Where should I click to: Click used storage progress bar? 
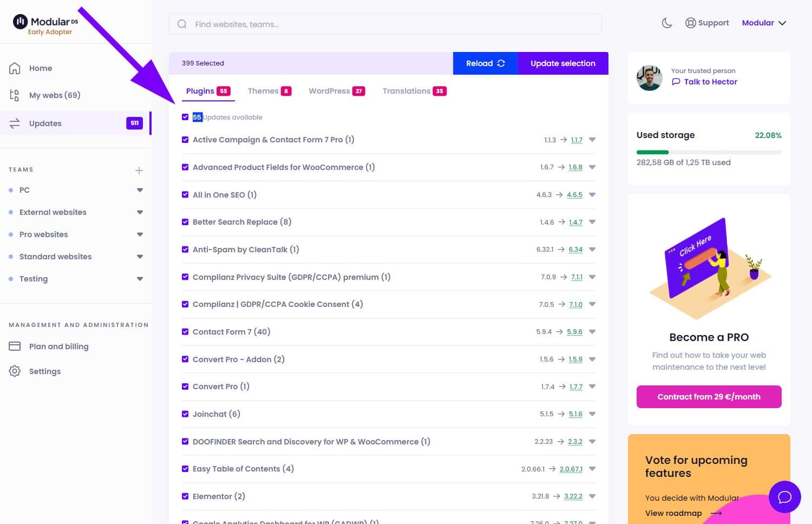pos(709,152)
